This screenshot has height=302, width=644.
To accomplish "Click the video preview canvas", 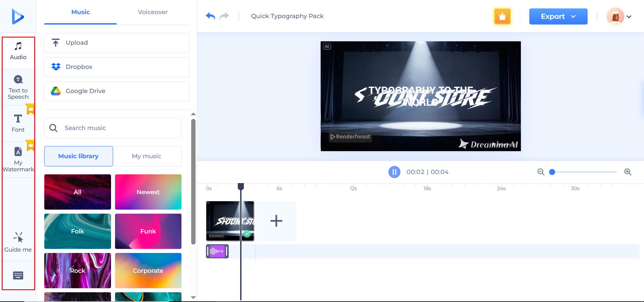I will pos(421,96).
